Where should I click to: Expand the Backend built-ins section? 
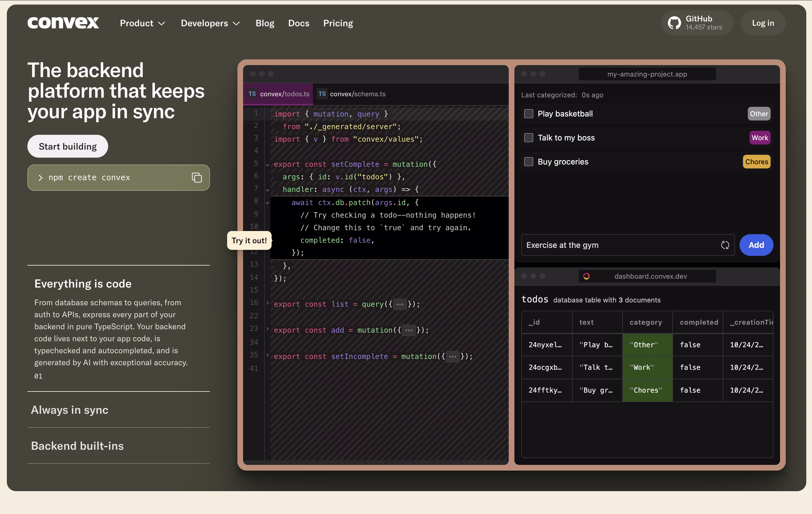click(118, 446)
